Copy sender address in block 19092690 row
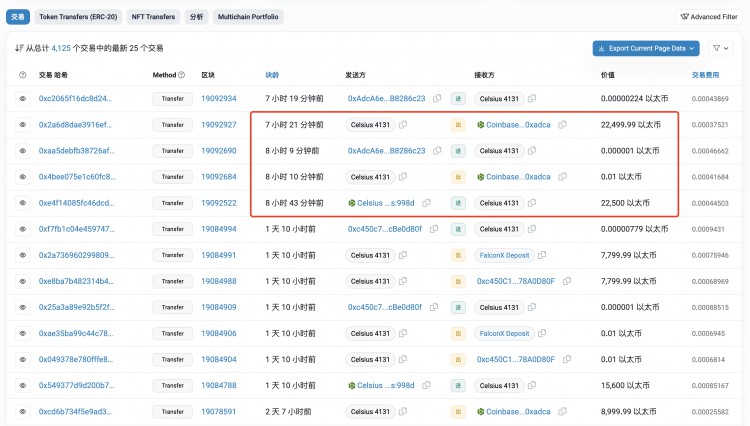 pos(437,150)
